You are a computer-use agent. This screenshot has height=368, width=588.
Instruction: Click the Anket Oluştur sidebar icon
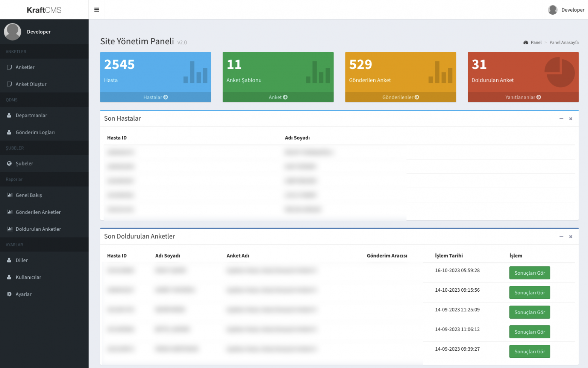(9, 84)
